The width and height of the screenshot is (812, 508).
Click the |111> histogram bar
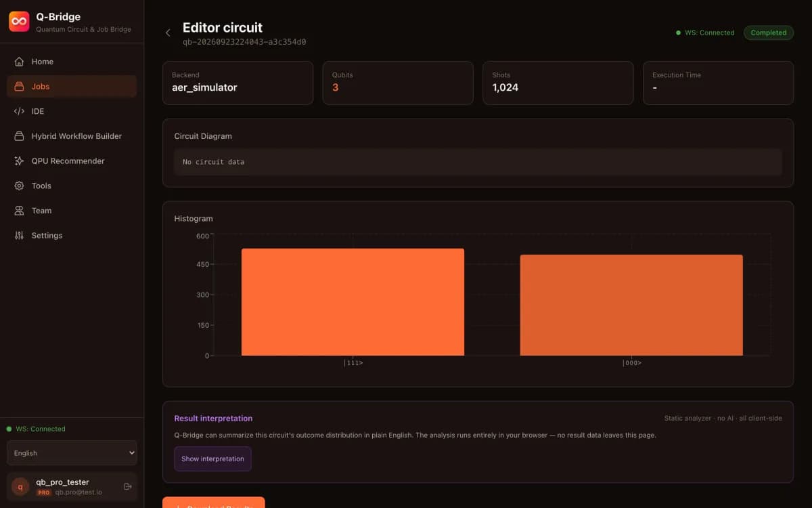click(x=353, y=302)
